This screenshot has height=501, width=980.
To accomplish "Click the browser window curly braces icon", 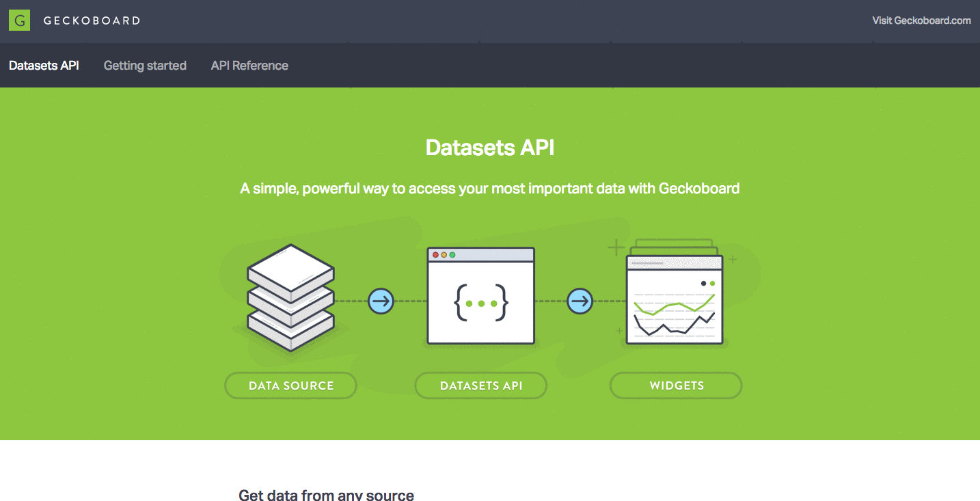I will (481, 295).
